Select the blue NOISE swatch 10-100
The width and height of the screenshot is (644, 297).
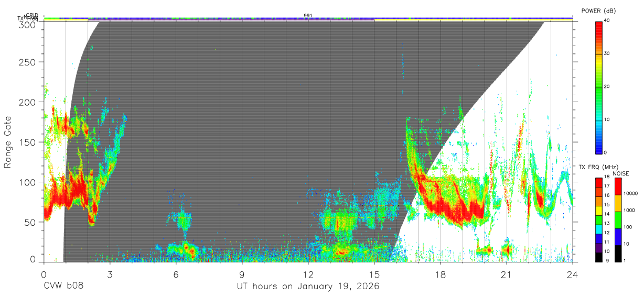pos(618,236)
